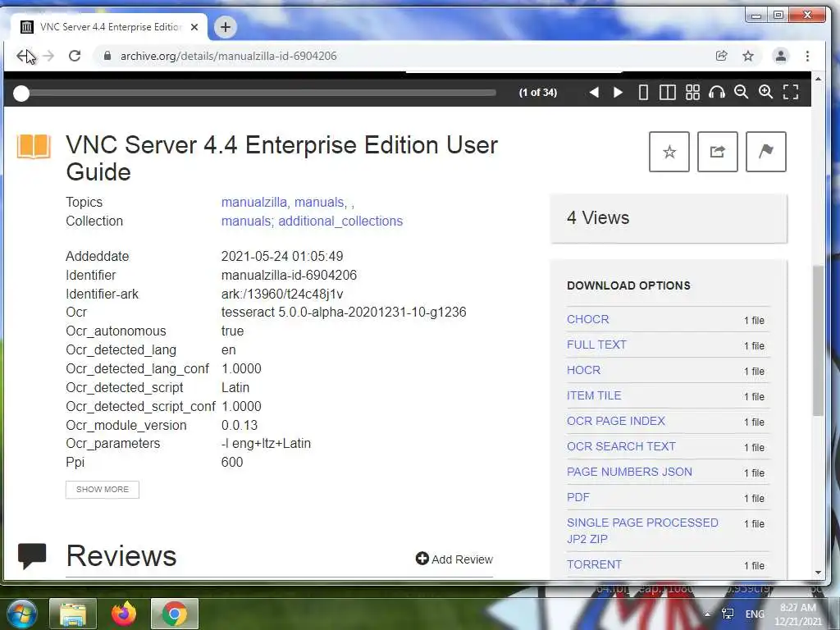Reload the archive.org page
The height and width of the screenshot is (630, 840).
75,56
